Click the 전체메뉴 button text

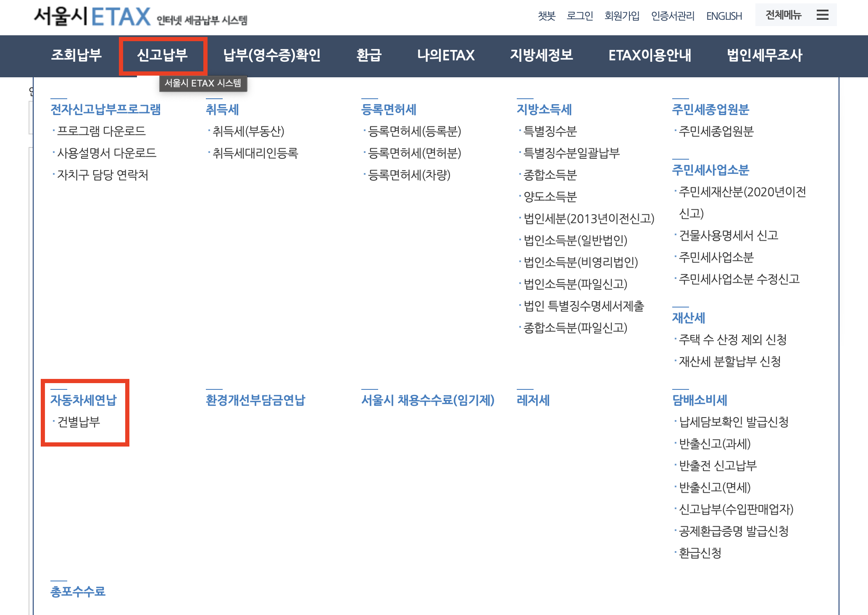784,15
